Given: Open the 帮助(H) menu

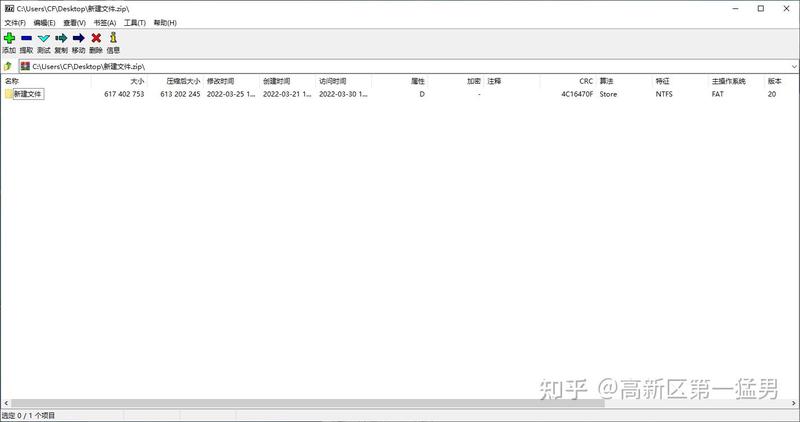Looking at the screenshot, I should point(165,23).
